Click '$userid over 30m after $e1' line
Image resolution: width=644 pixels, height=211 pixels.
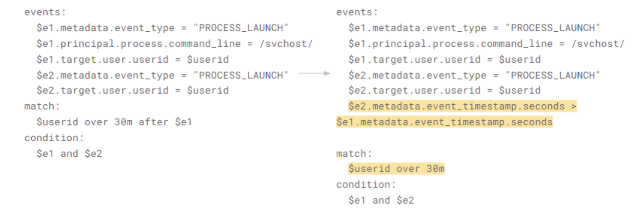[114, 122]
